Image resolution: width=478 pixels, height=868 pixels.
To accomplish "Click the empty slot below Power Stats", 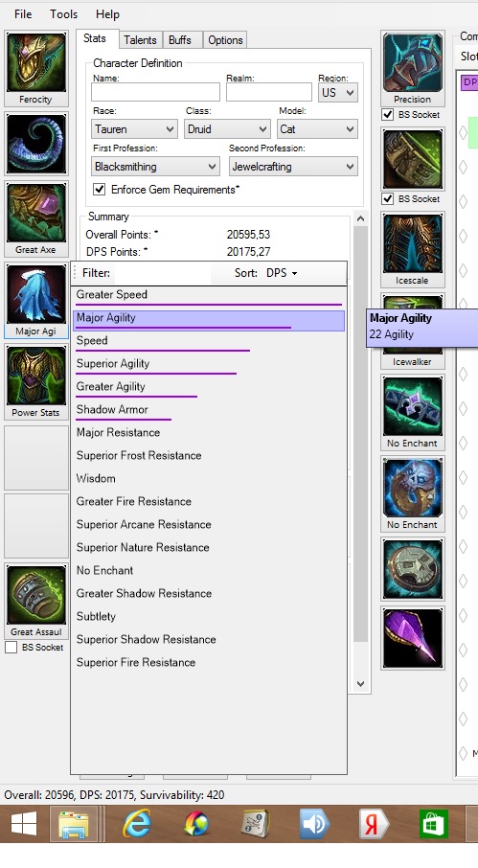I will tap(36, 458).
